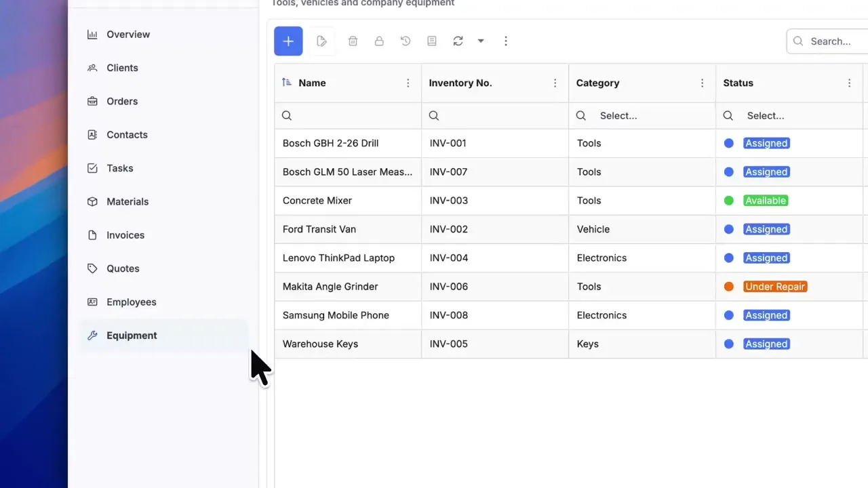Click the trash delete icon
Image resolution: width=868 pixels, height=488 pixels.
(353, 41)
